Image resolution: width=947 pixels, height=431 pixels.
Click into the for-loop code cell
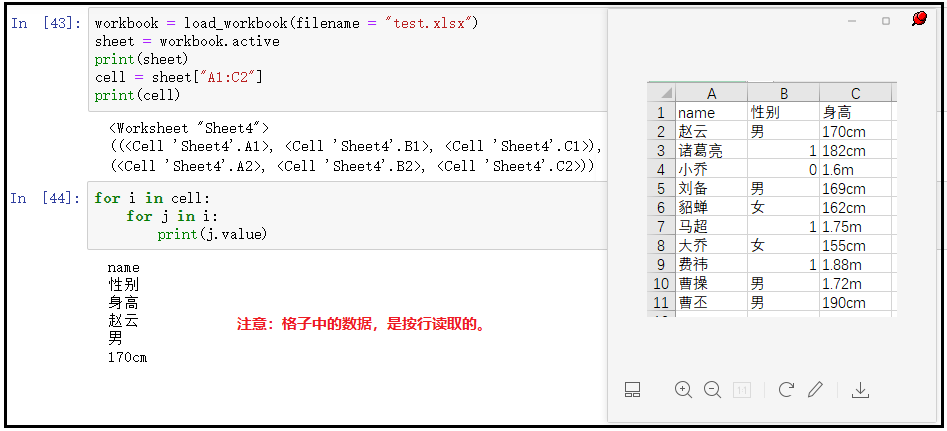tap(340, 216)
